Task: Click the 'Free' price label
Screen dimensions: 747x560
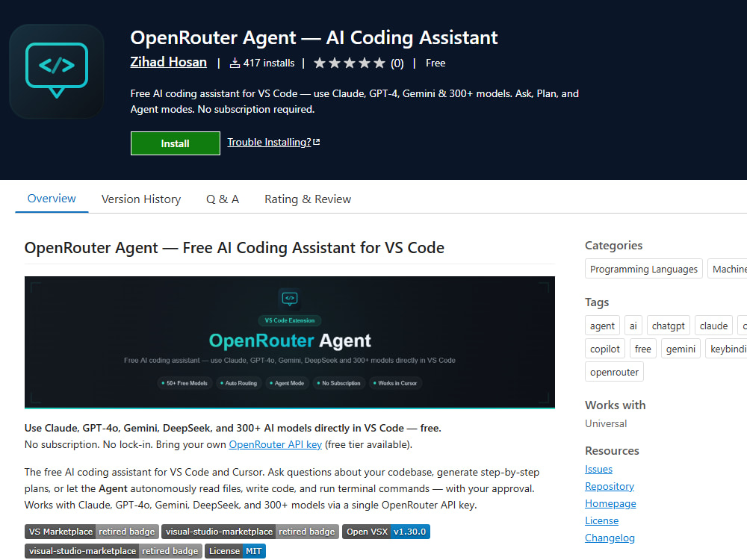Action: pyautogui.click(x=436, y=63)
